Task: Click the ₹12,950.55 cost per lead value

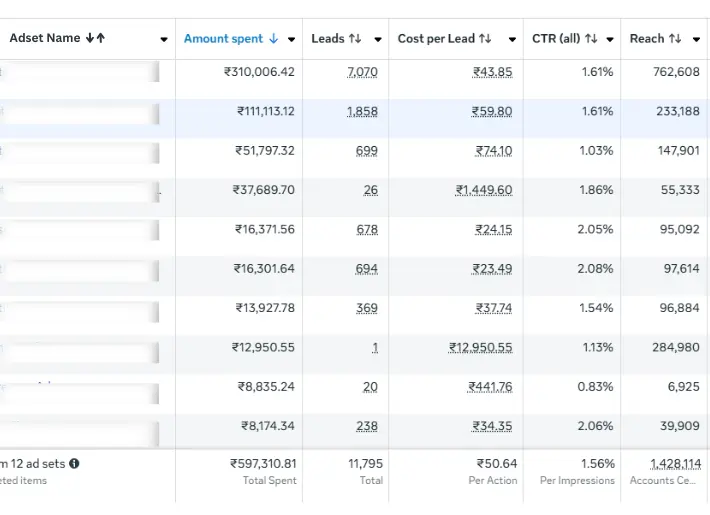Action: tap(481, 347)
